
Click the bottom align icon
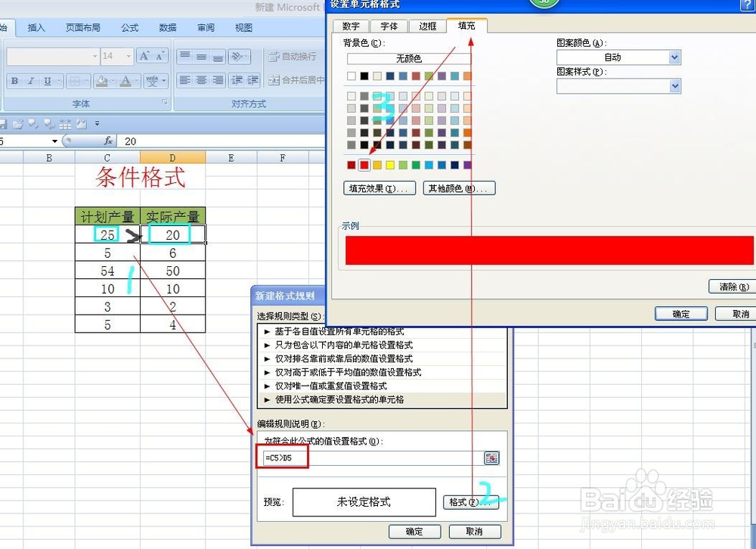(218, 57)
